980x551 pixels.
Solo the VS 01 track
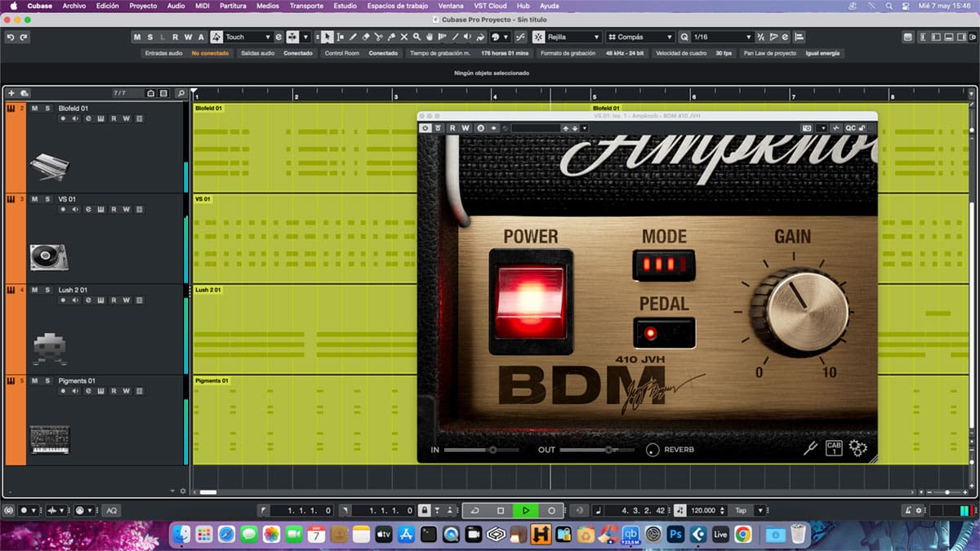coord(47,199)
